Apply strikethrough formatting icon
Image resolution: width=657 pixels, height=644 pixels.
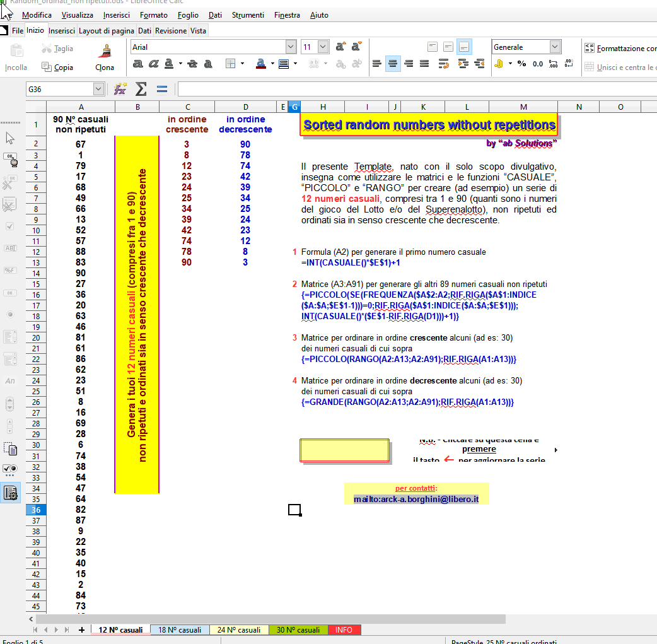pos(192,64)
